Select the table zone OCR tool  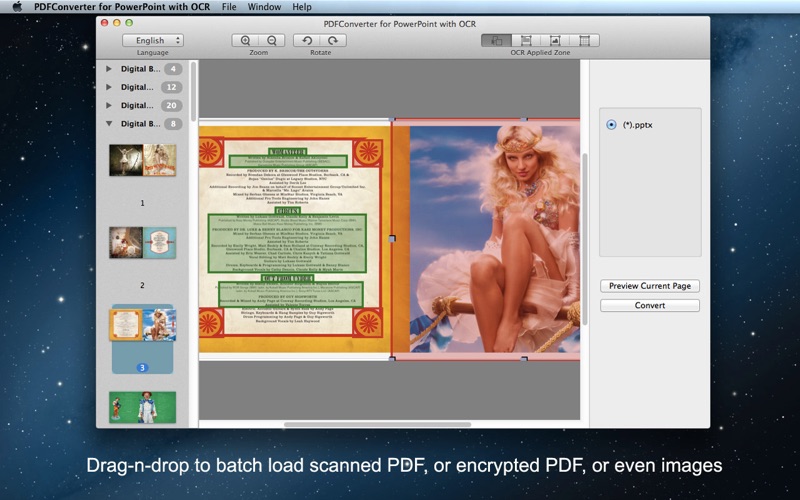click(585, 40)
